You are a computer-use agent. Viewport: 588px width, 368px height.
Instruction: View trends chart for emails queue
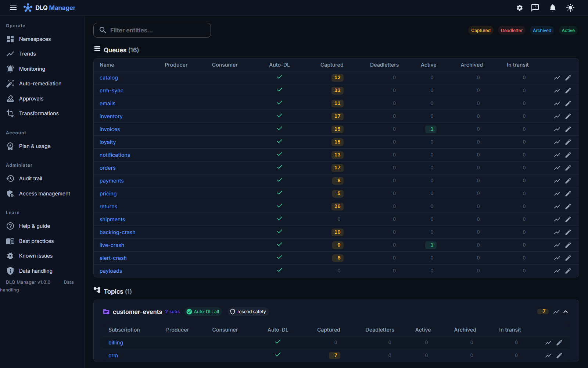[x=557, y=103]
